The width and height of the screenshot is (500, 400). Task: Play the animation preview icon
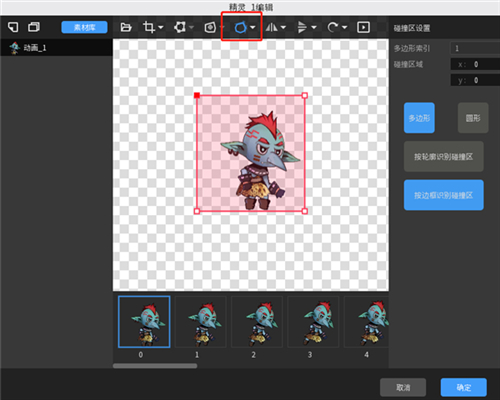363,27
